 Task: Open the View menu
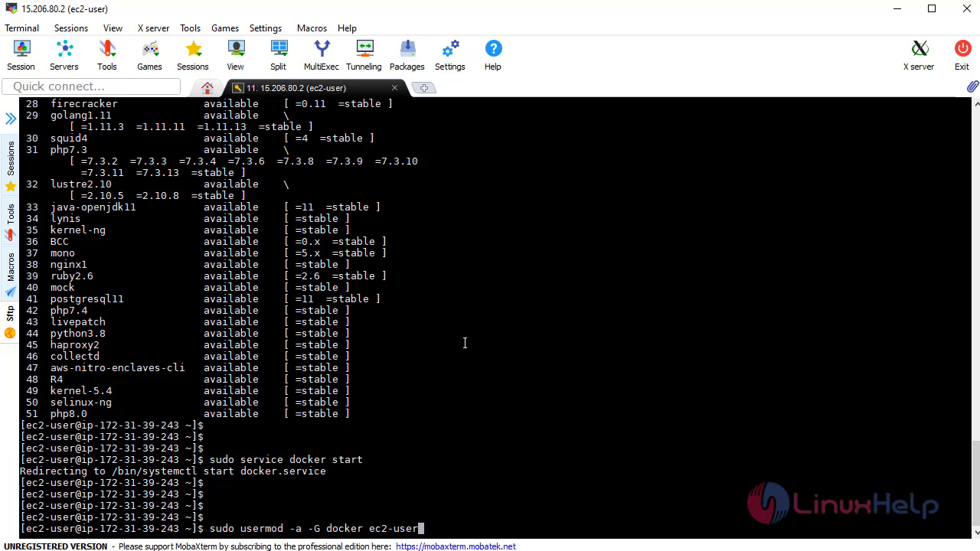click(x=113, y=28)
